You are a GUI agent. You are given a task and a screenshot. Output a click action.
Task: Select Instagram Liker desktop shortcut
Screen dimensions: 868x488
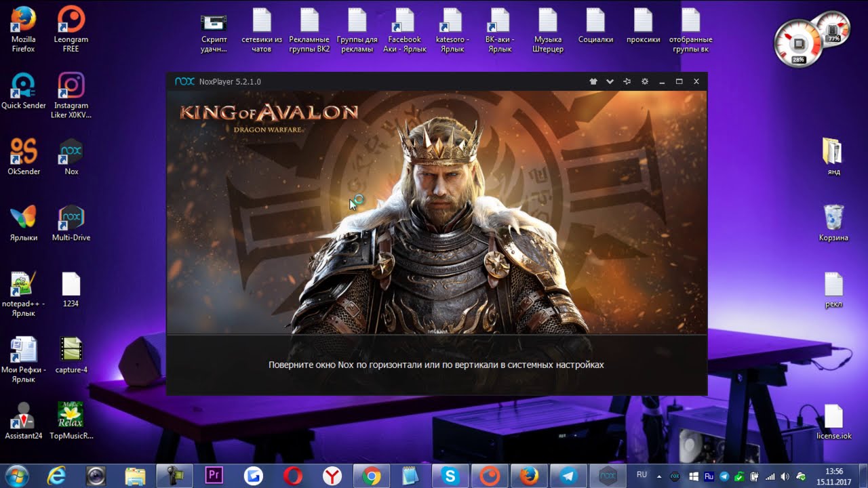tap(71, 96)
